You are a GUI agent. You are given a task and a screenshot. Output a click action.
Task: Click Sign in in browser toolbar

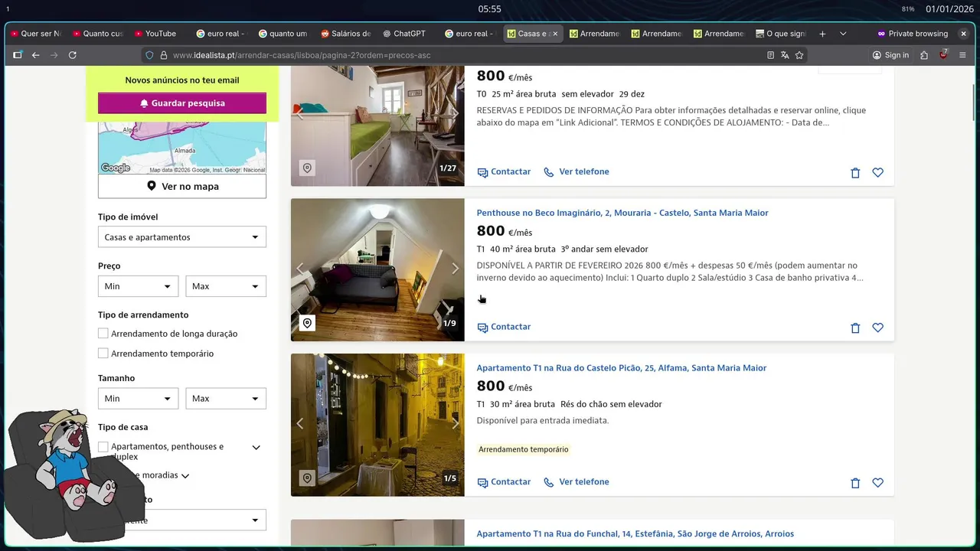pos(890,55)
